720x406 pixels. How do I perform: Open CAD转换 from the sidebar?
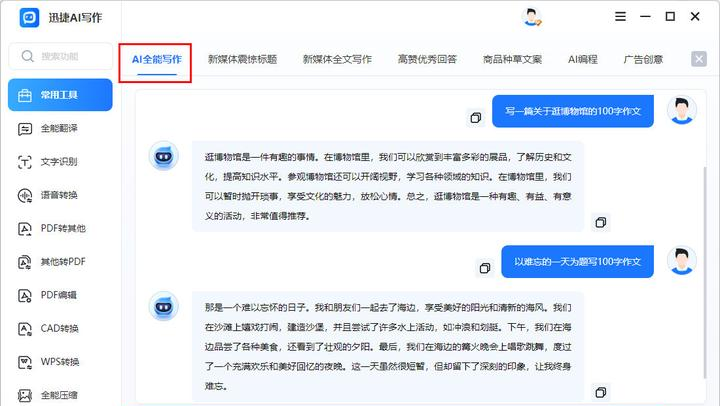click(x=60, y=328)
